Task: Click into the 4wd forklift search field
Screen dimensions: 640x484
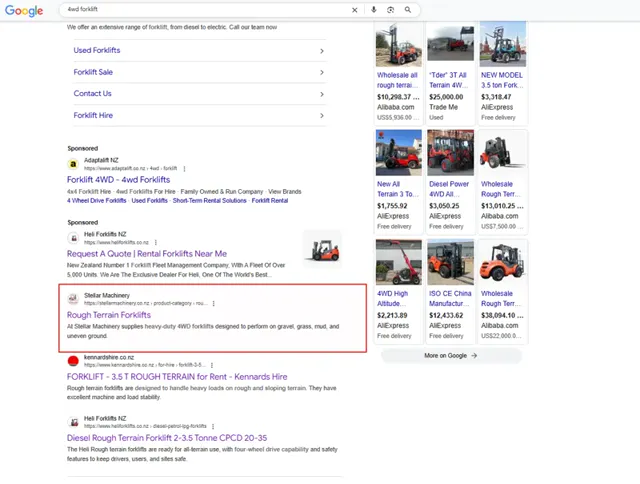Action: pyautogui.click(x=204, y=9)
